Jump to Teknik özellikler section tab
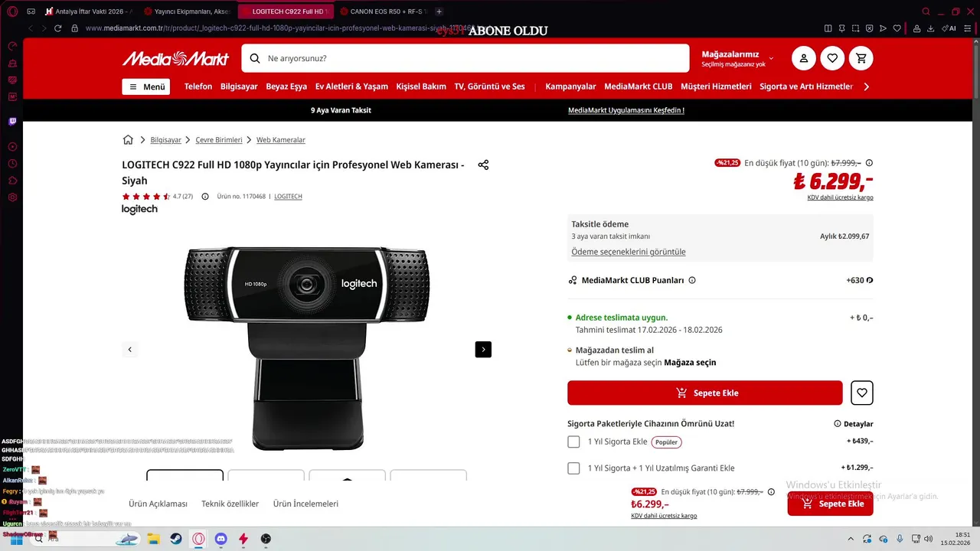The image size is (980, 551). (230, 504)
